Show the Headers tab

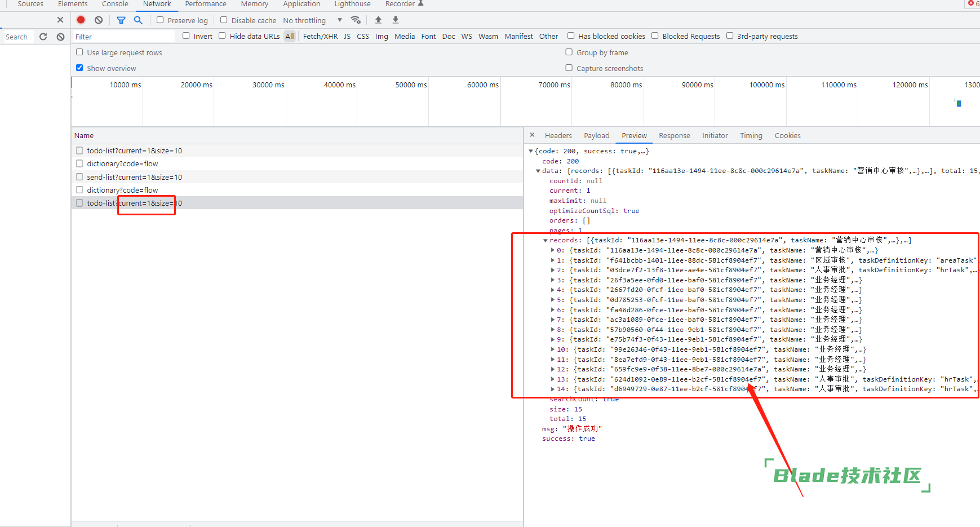tap(558, 135)
